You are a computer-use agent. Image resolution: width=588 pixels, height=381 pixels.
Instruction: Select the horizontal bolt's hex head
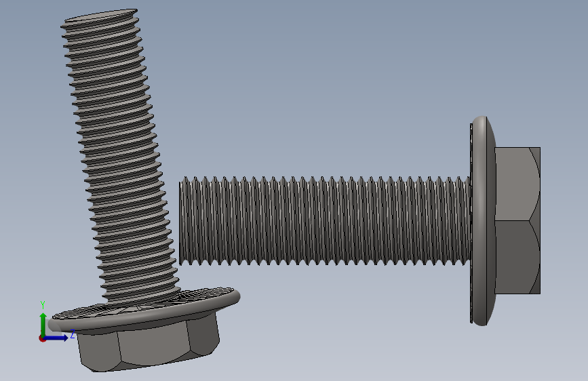click(517, 220)
